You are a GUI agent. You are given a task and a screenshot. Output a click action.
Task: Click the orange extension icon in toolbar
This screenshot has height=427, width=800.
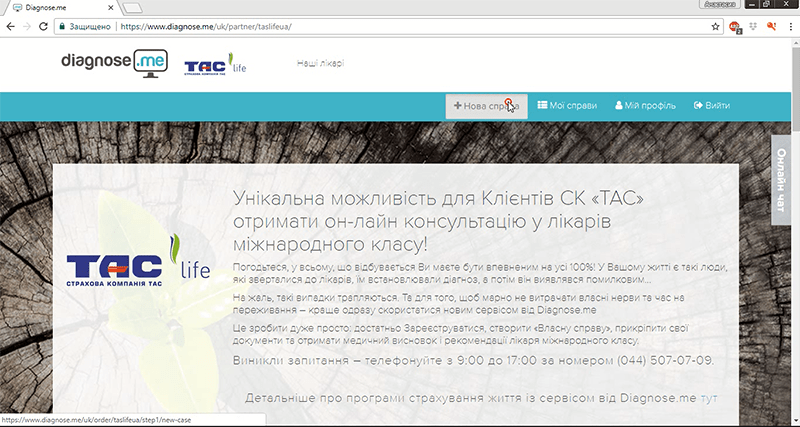pos(771,27)
